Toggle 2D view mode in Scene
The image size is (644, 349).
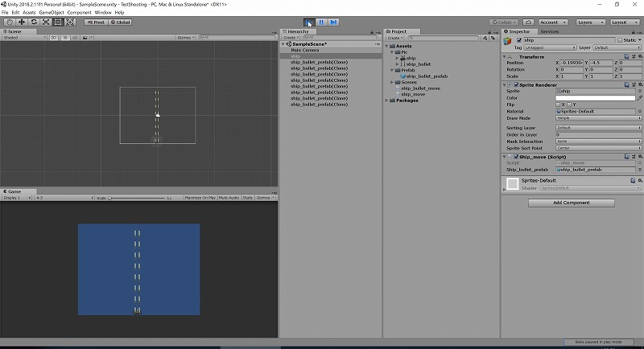coord(53,37)
